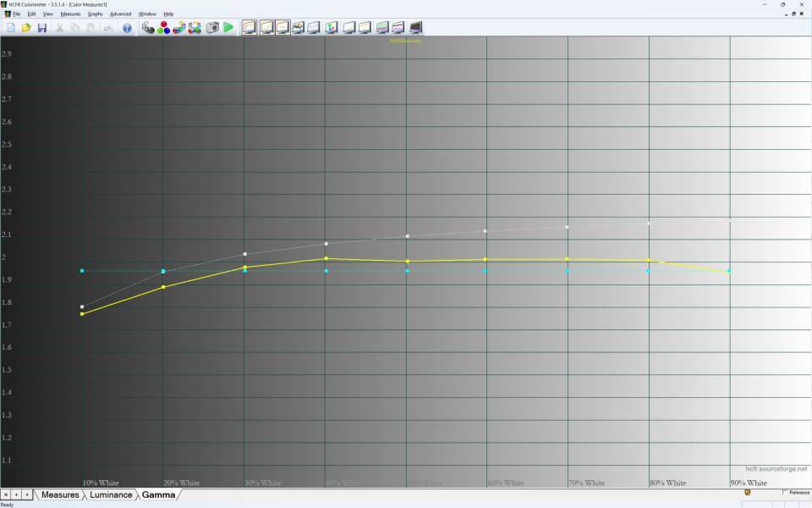
Task: Click the cyan reference point at 10% White
Action: 82,271
